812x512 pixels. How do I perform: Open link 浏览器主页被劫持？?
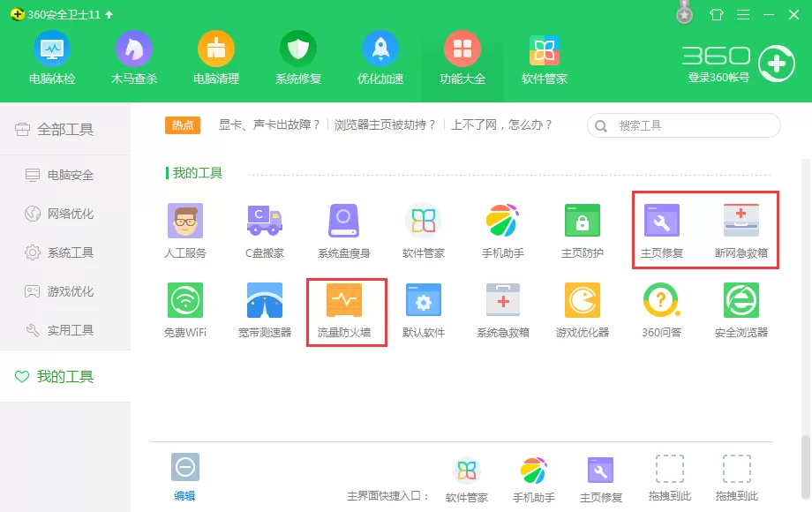386,124
